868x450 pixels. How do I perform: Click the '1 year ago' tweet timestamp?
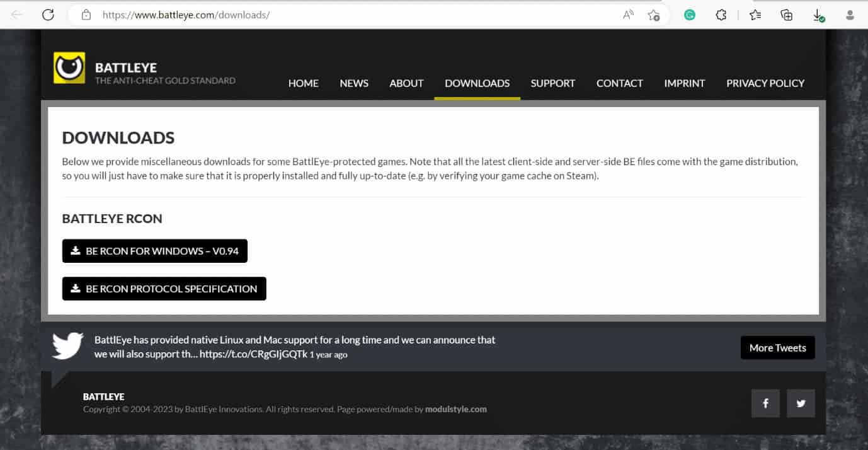coord(328,355)
